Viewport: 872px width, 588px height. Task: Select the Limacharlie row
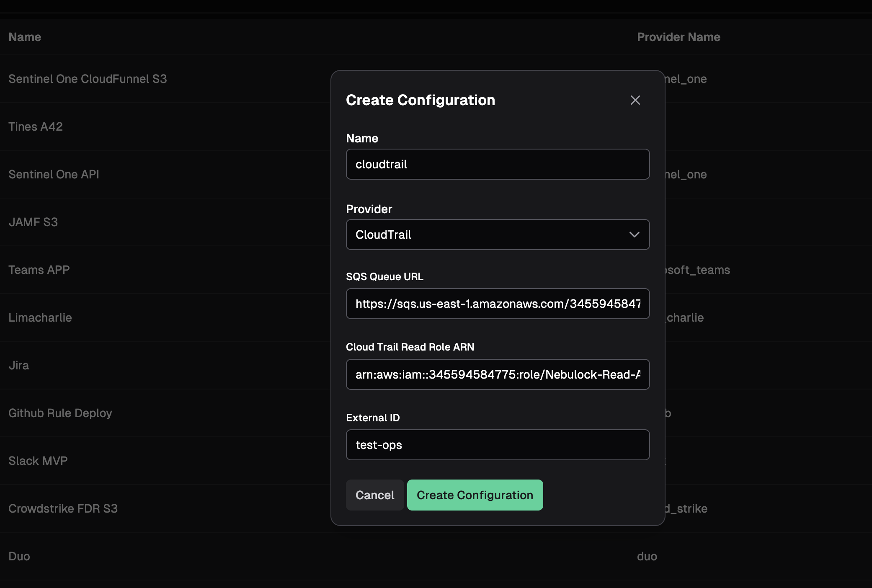pyautogui.click(x=40, y=317)
